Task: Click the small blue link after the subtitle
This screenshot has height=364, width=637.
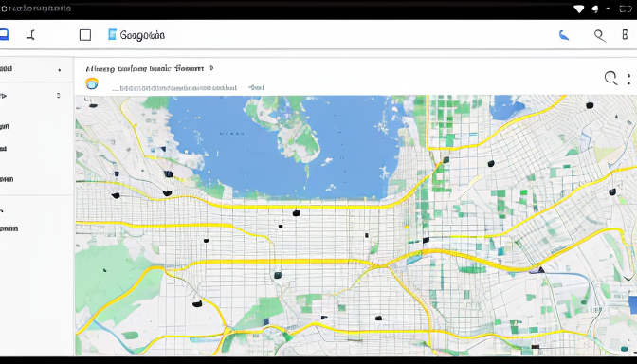Action: (x=256, y=87)
